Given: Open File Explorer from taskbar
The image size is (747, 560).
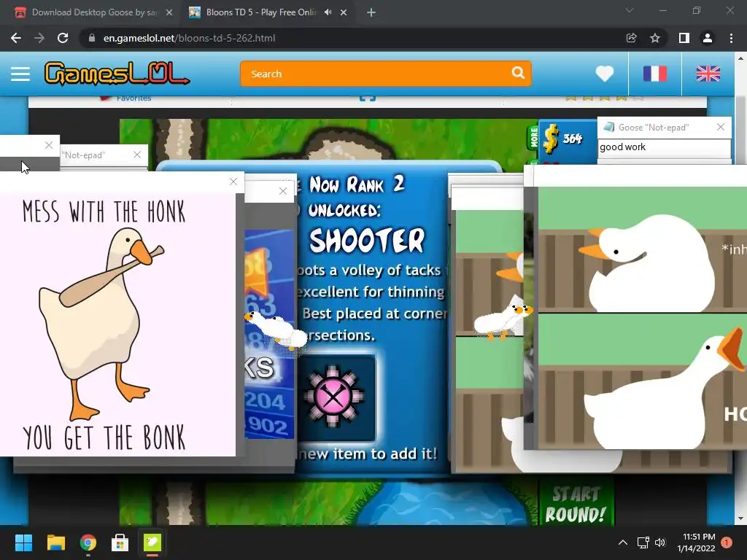Looking at the screenshot, I should coord(55,542).
